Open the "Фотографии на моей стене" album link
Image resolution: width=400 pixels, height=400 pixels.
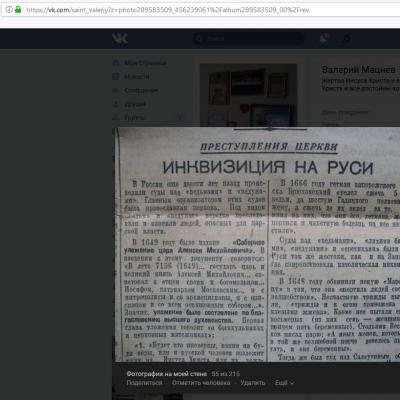(167, 374)
